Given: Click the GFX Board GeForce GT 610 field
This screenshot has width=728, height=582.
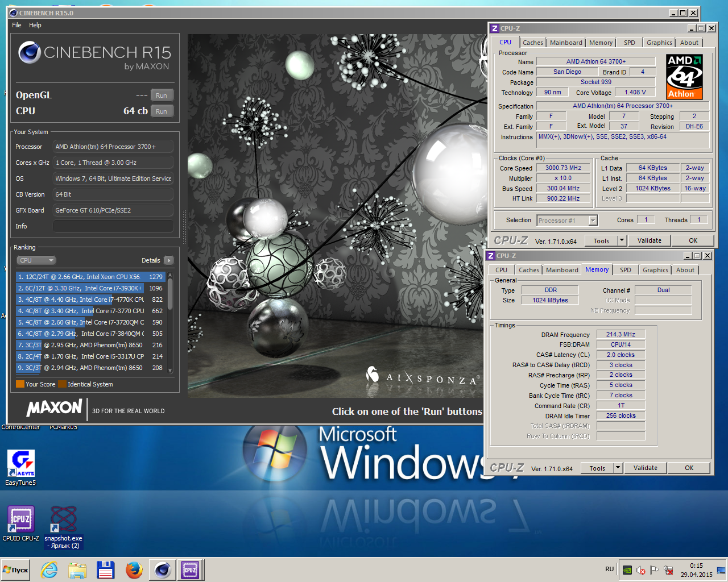Looking at the screenshot, I should (113, 210).
